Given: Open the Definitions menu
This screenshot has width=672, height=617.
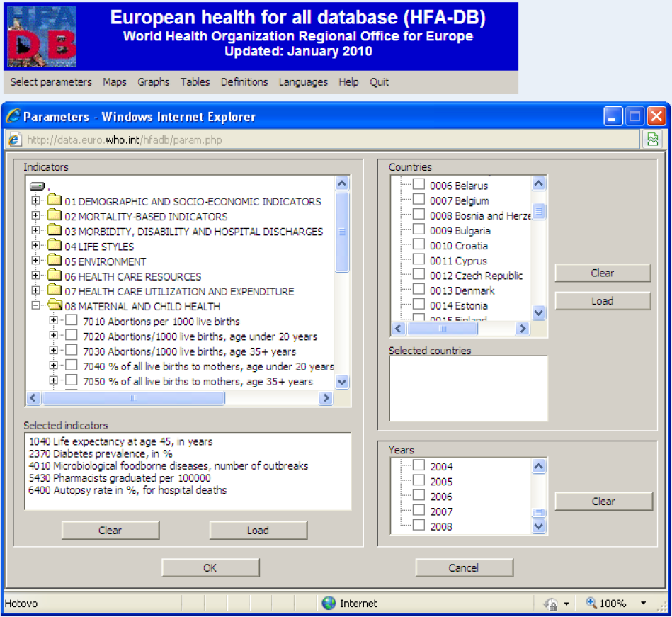Looking at the screenshot, I should pos(244,82).
